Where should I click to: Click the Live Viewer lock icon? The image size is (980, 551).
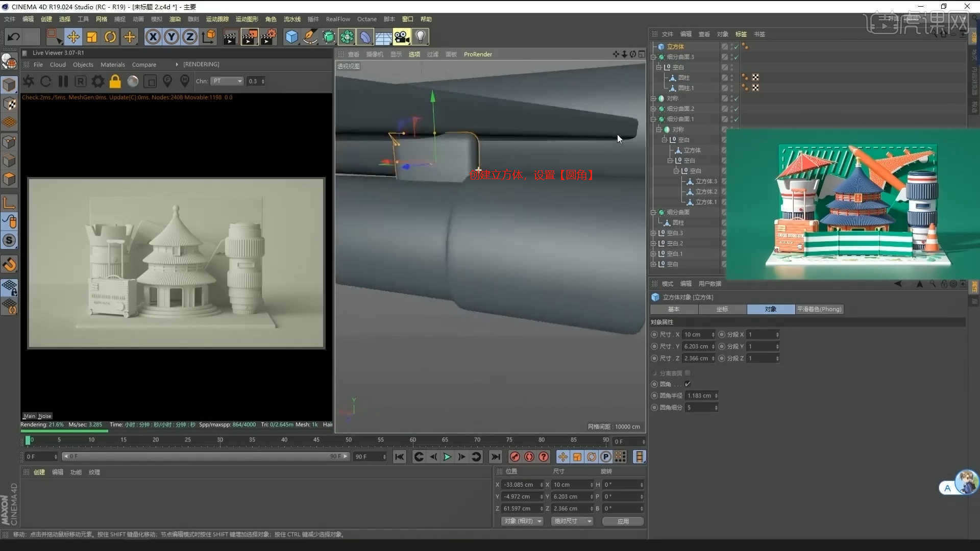click(x=115, y=81)
